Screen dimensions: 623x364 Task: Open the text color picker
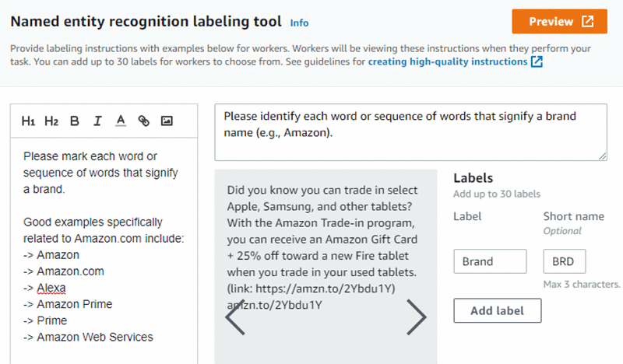tap(121, 121)
